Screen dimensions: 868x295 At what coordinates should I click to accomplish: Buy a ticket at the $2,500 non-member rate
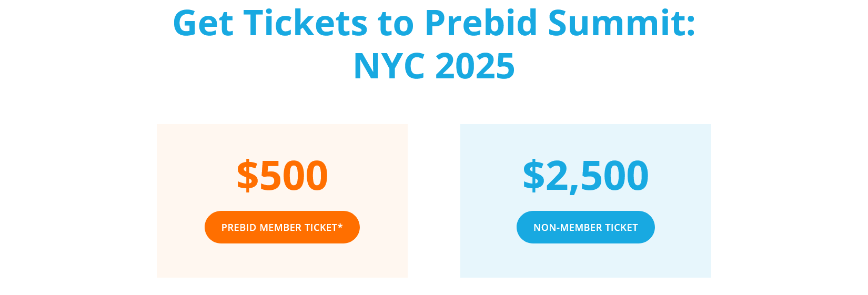click(x=586, y=227)
